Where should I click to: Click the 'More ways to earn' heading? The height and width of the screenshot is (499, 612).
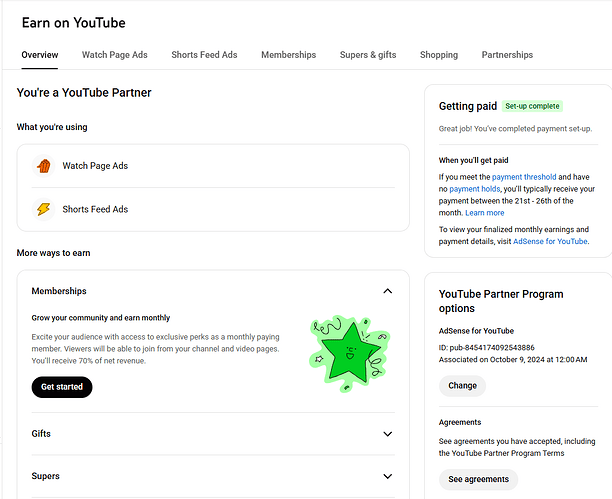(x=53, y=253)
